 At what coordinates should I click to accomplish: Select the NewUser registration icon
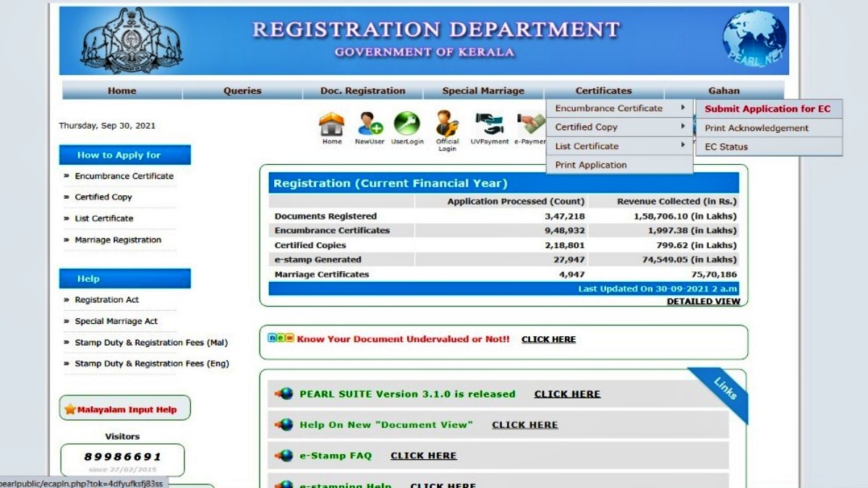[370, 122]
